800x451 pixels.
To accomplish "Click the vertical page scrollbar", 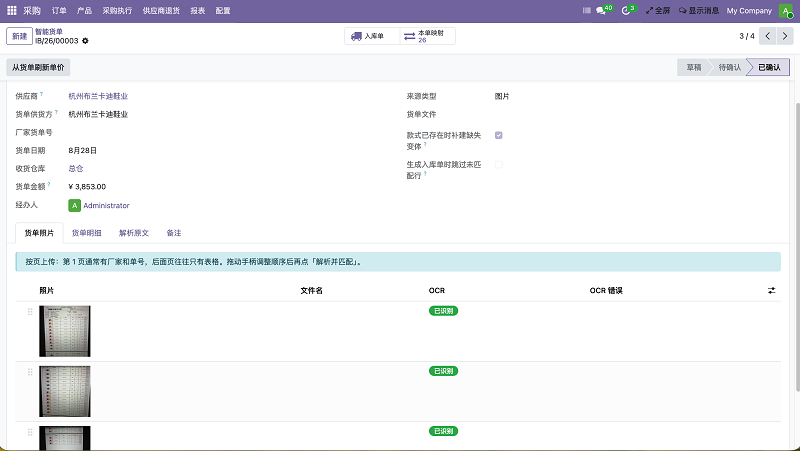I will coord(796,247).
